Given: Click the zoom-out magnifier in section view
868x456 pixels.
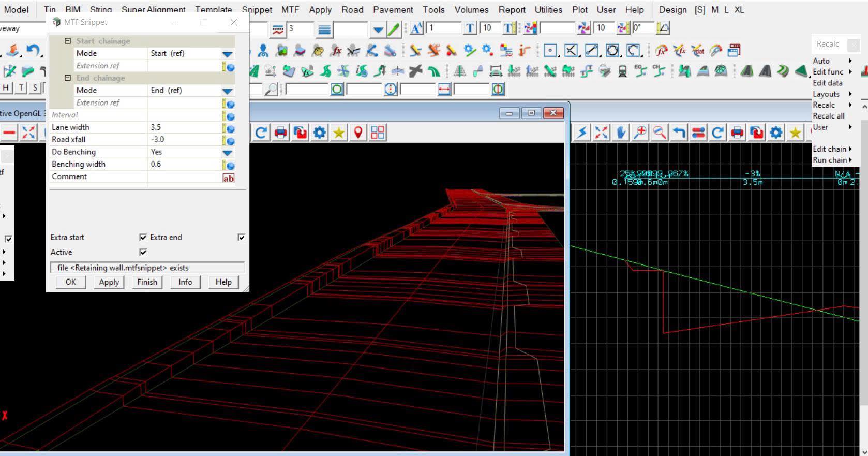Looking at the screenshot, I should click(660, 133).
